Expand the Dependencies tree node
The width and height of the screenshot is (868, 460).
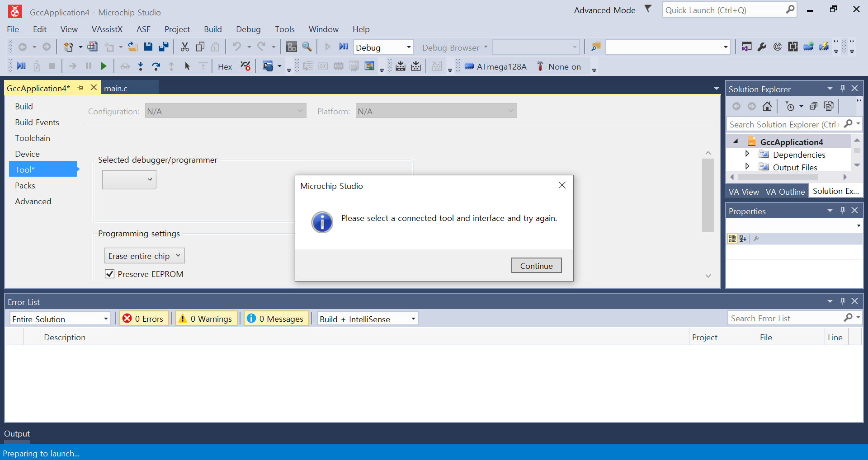(x=747, y=154)
